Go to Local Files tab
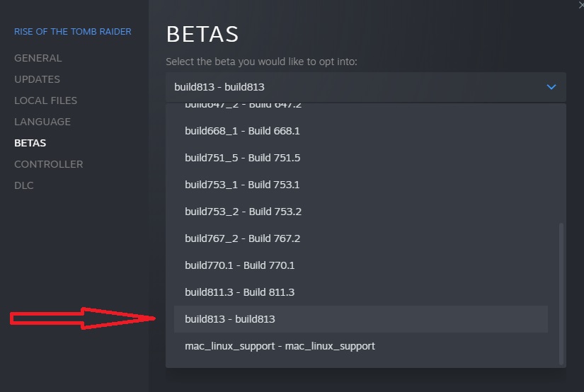The width and height of the screenshot is (584, 392). pyautogui.click(x=45, y=100)
